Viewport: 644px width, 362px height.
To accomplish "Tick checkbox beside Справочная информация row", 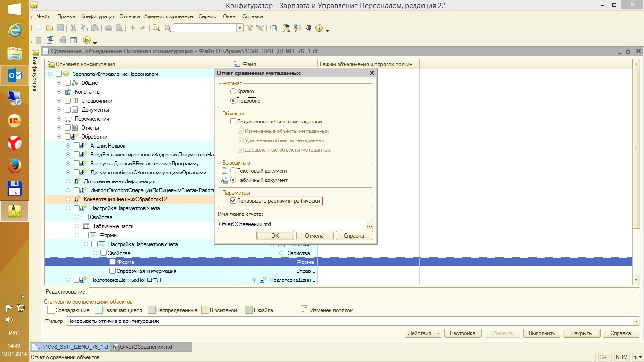I will tap(112, 271).
